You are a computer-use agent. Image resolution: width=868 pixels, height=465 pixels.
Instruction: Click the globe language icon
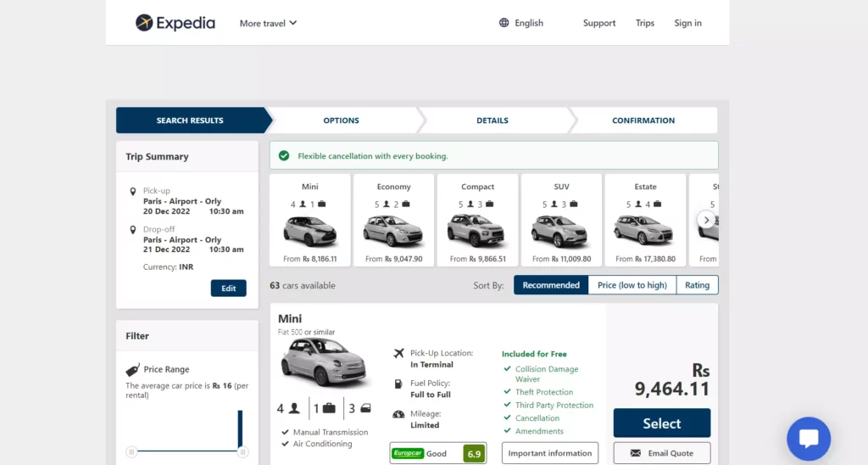(x=504, y=23)
